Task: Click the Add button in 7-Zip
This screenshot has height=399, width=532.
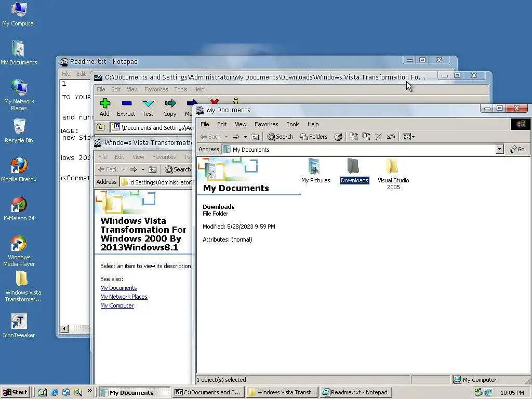Action: pyautogui.click(x=105, y=108)
